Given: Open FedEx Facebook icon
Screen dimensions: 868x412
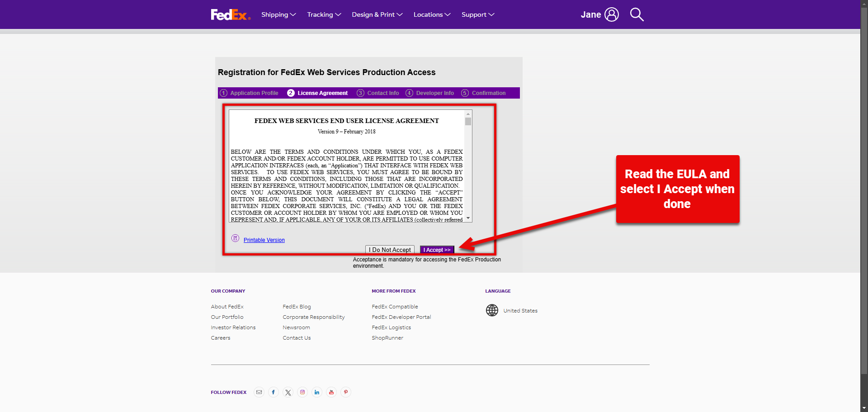Looking at the screenshot, I should (274, 392).
